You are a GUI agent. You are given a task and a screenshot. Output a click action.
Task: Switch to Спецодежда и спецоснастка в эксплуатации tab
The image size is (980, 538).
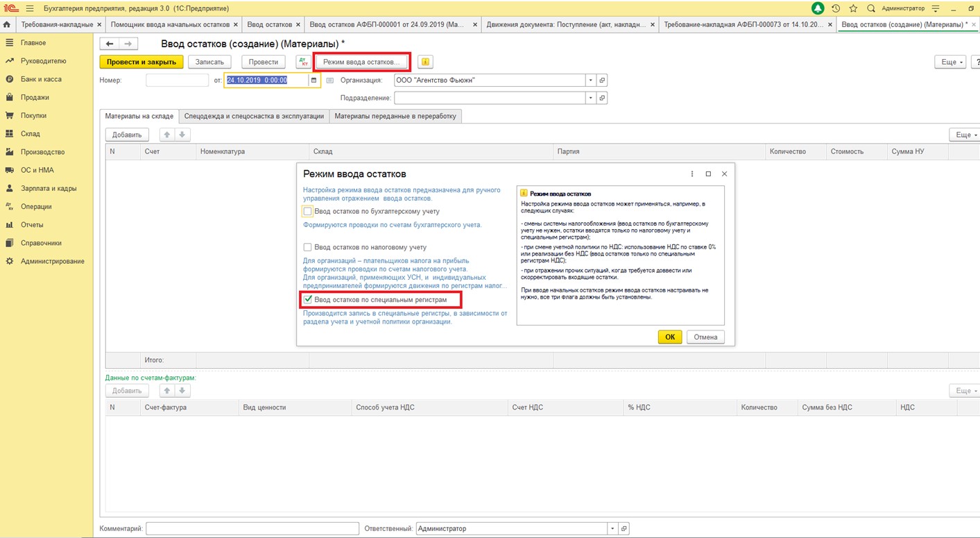(x=254, y=116)
